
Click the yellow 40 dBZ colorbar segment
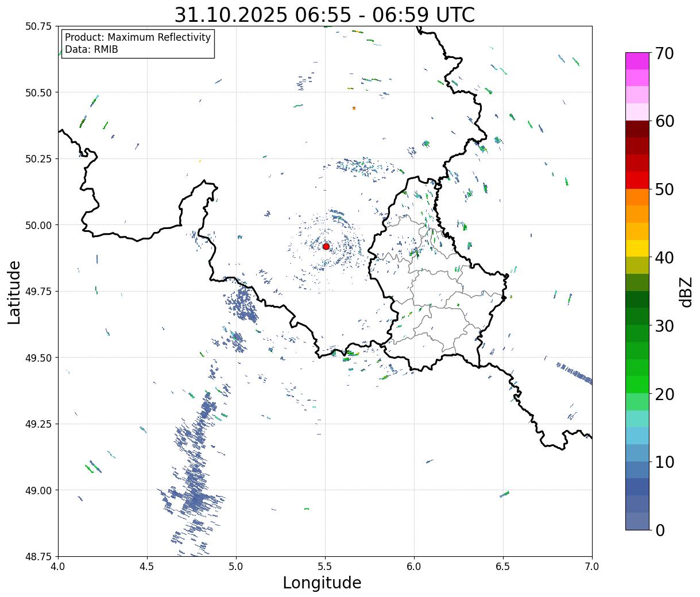pos(637,248)
